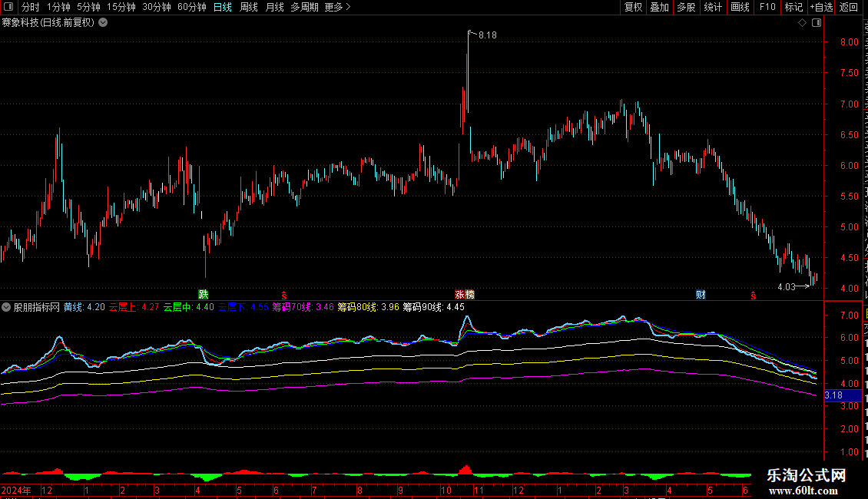Click the red S marker near June

(284, 296)
